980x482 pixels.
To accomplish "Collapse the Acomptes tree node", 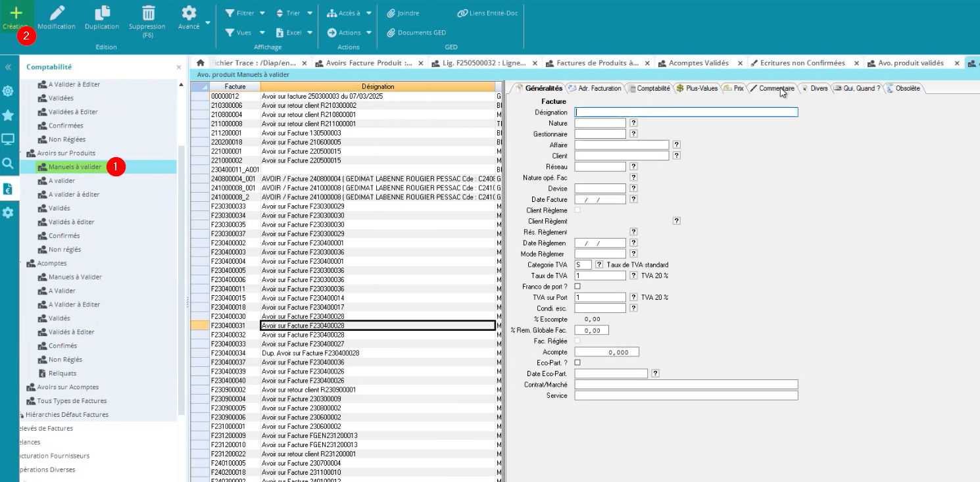I will click(x=22, y=263).
